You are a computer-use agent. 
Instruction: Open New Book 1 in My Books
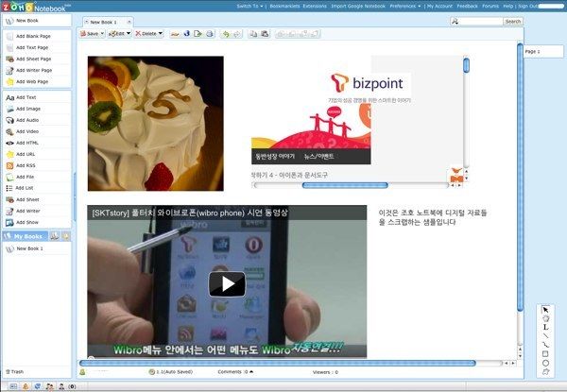(x=26, y=248)
